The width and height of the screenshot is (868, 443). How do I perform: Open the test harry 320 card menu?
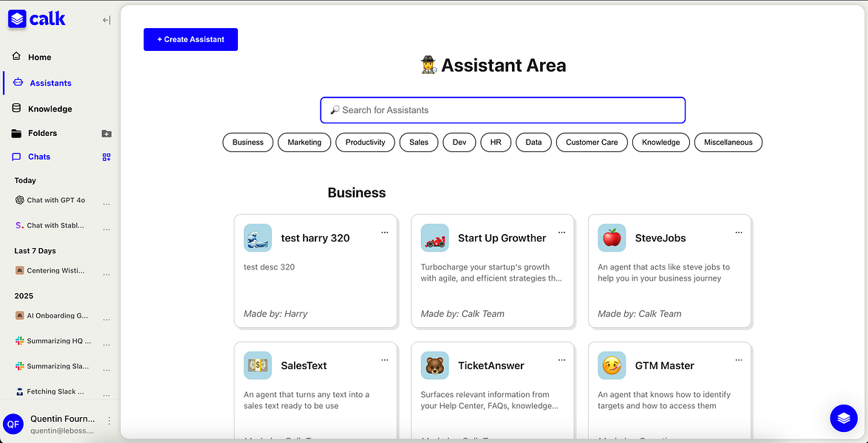tap(385, 233)
